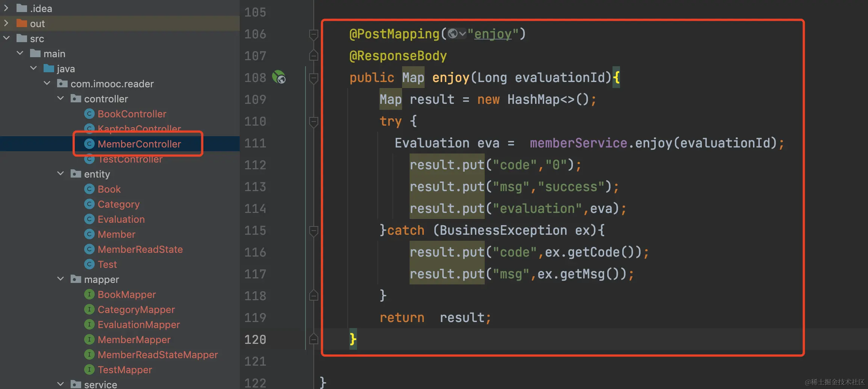Screen dimensions: 868x389
Task: Collapse the java folder chevron
Action: [33, 68]
